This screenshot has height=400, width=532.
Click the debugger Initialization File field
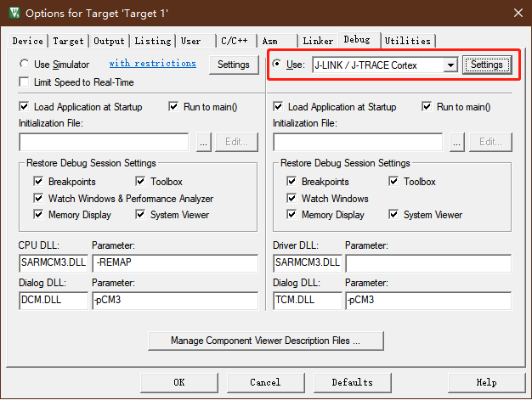358,142
